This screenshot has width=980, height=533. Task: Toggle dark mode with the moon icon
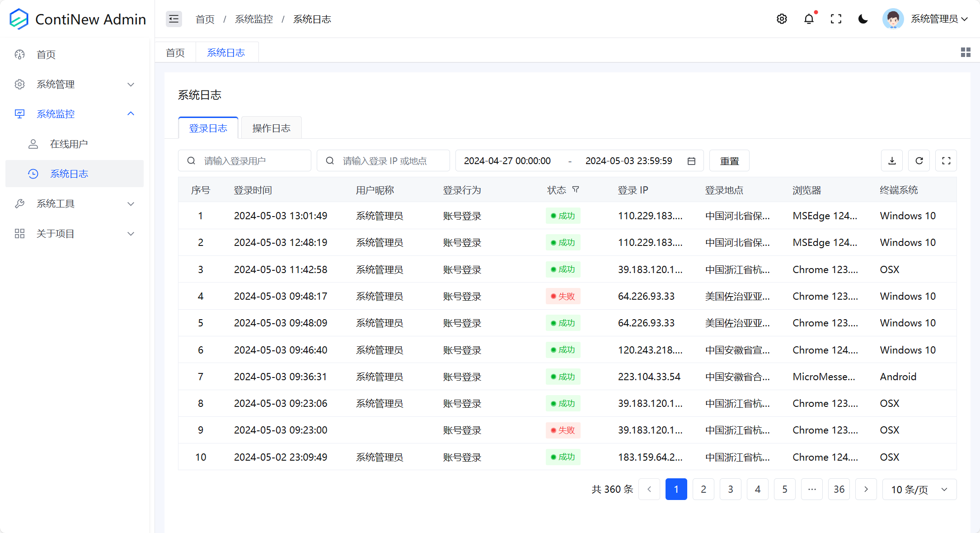click(863, 19)
